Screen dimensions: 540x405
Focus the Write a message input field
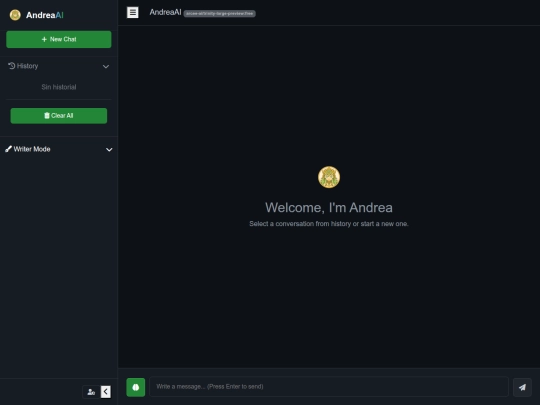[329, 386]
